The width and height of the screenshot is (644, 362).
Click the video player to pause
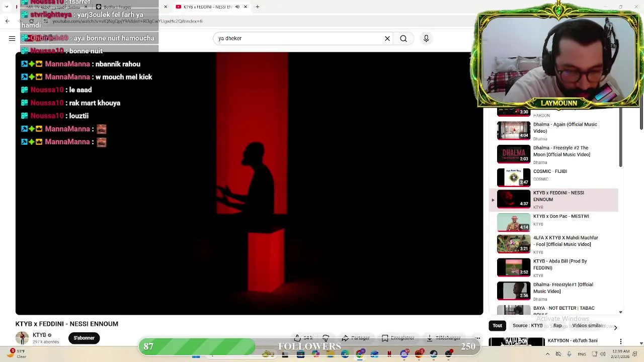[249, 184]
